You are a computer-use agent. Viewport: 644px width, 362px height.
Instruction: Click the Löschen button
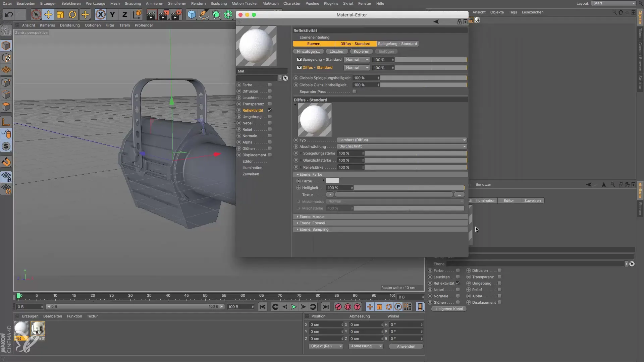click(336, 52)
